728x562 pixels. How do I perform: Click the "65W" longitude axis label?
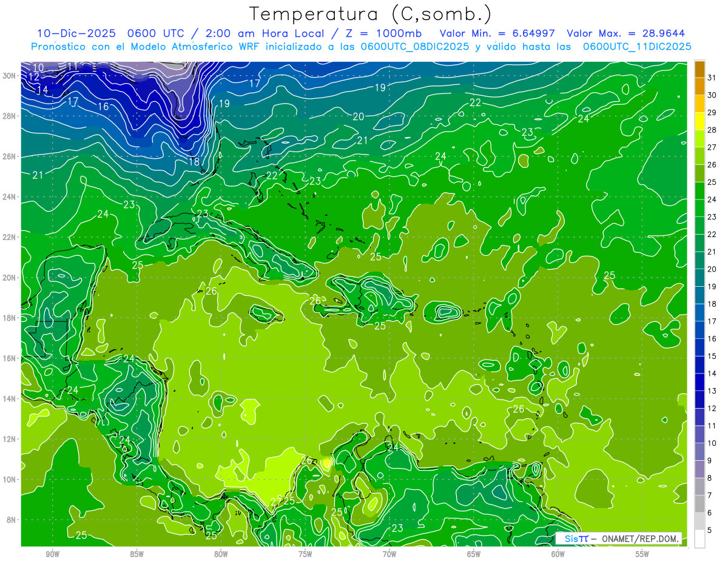click(x=474, y=554)
